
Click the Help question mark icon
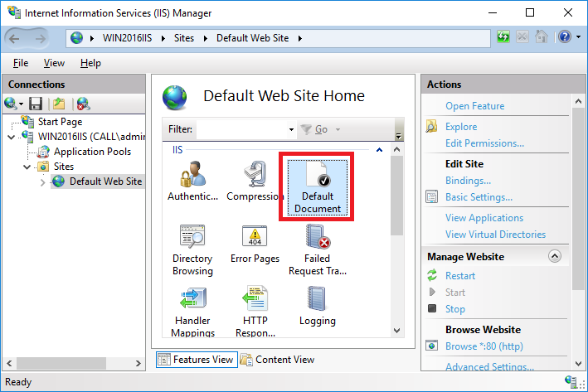[x=565, y=36]
